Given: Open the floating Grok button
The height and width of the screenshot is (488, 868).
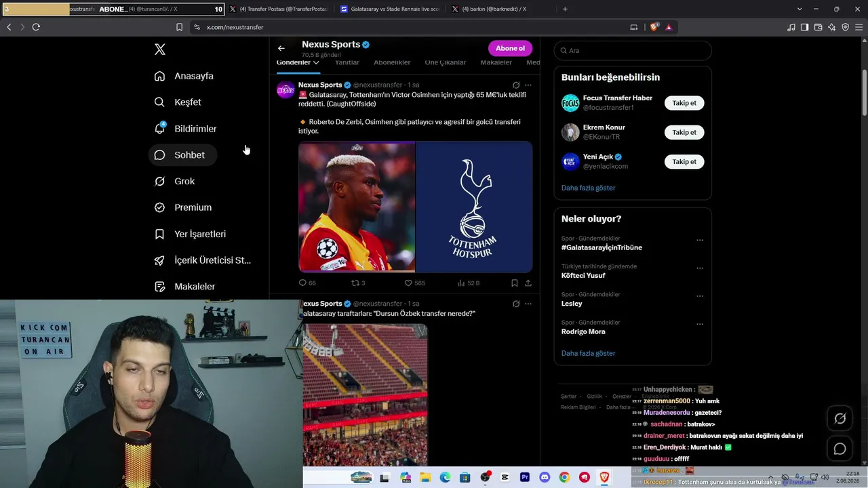Looking at the screenshot, I should click(840, 419).
